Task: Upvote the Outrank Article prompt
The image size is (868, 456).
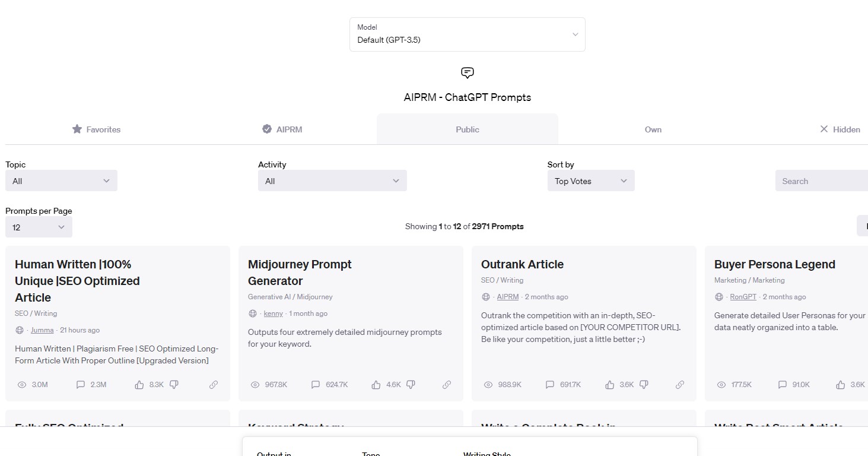Action: [x=610, y=385]
